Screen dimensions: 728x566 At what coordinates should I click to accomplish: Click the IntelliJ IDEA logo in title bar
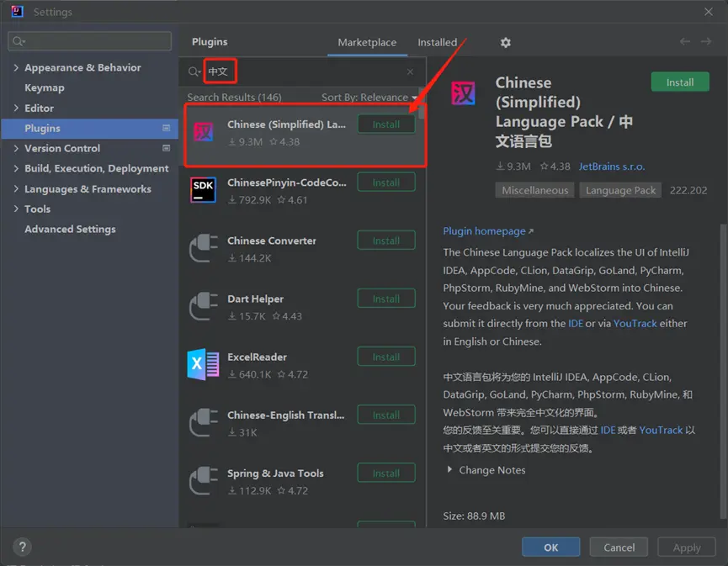[17, 11]
